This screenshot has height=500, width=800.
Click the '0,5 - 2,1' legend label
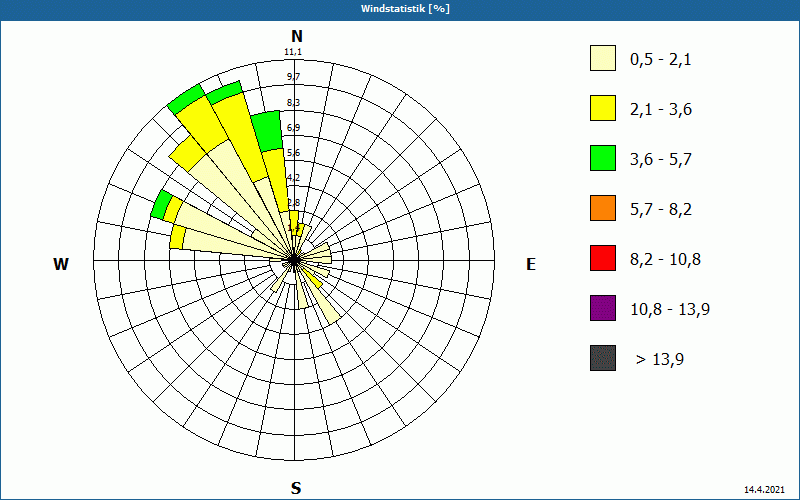click(x=661, y=60)
